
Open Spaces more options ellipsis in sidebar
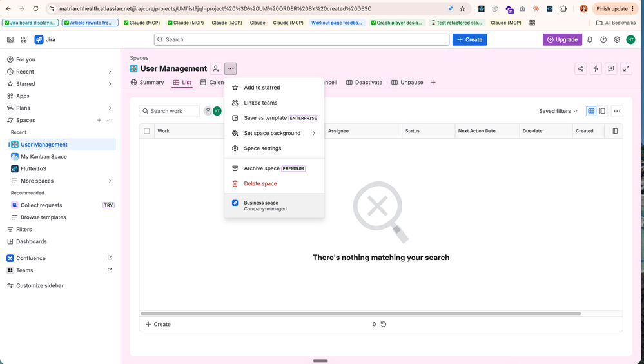[x=110, y=120]
